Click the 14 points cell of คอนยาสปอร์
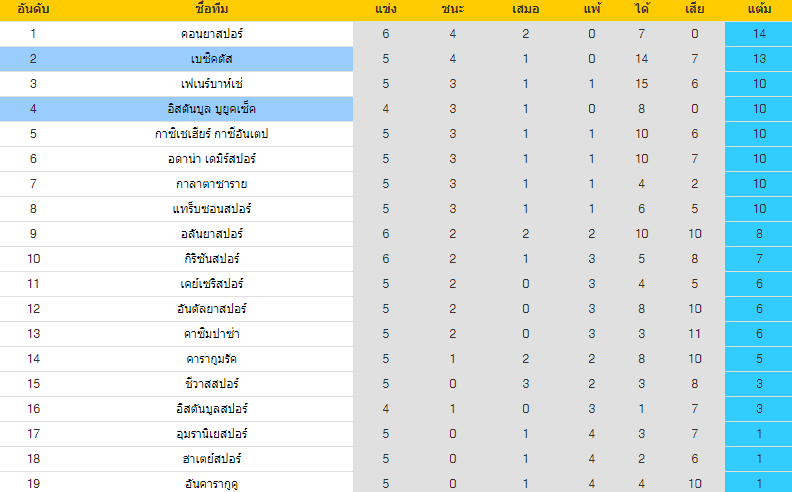Viewport: 792px width, 492px height. point(759,34)
